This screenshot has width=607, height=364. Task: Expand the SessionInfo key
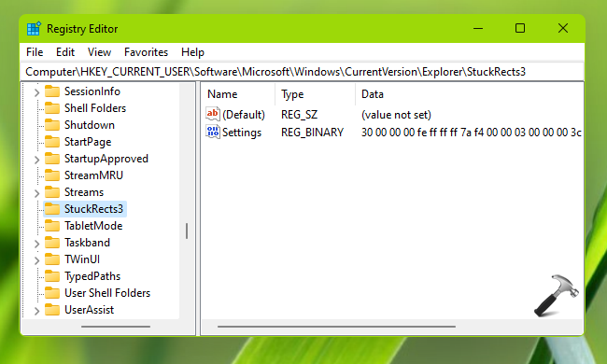(36, 92)
